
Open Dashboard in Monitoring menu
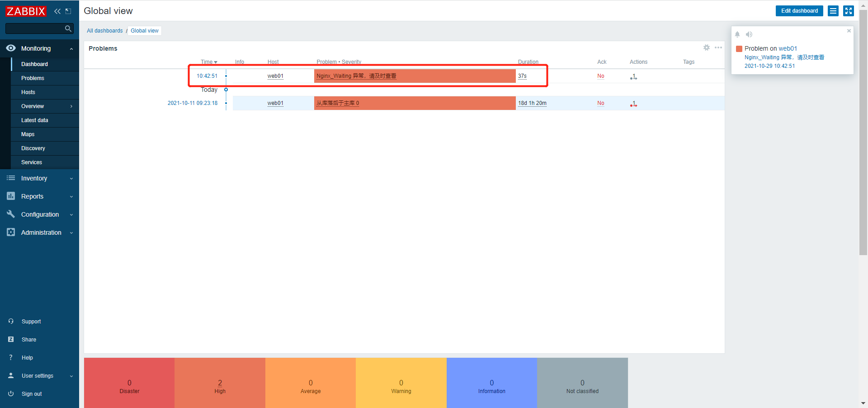pos(34,64)
